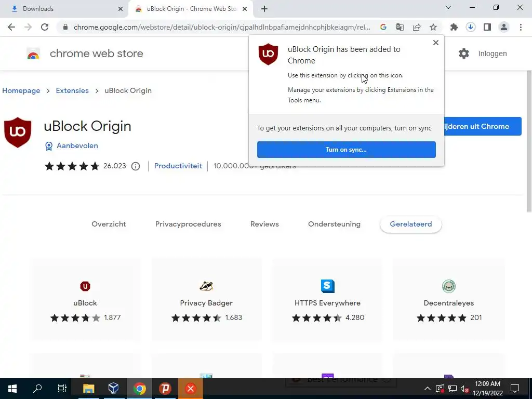Screen dimensions: 532x399
Task: Open Chrome three-dot menu
Action: click(521, 27)
